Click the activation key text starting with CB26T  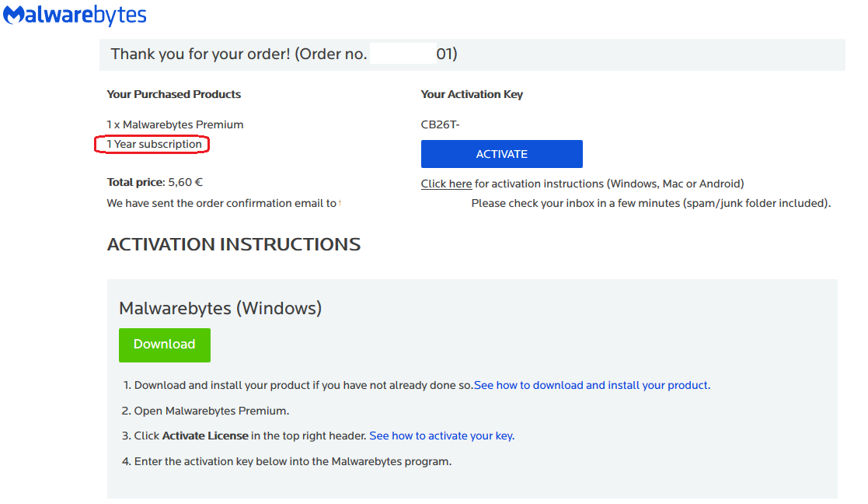click(x=440, y=124)
